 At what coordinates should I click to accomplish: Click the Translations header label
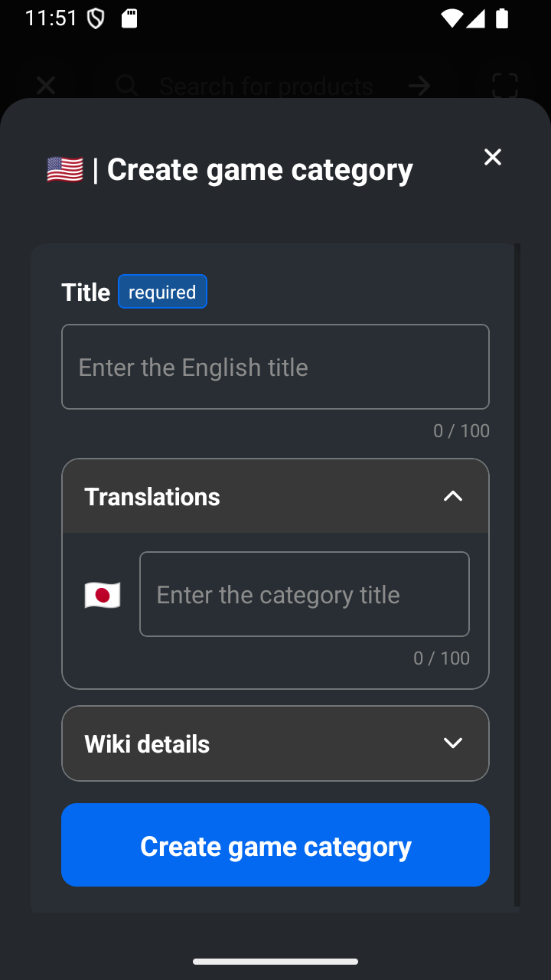[152, 496]
